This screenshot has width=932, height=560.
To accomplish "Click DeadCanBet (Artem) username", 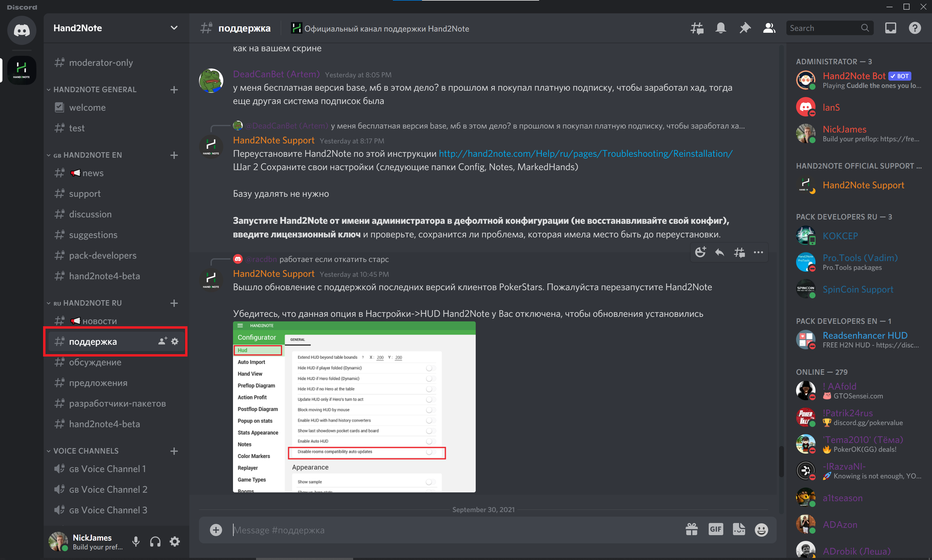I will pos(276,74).
